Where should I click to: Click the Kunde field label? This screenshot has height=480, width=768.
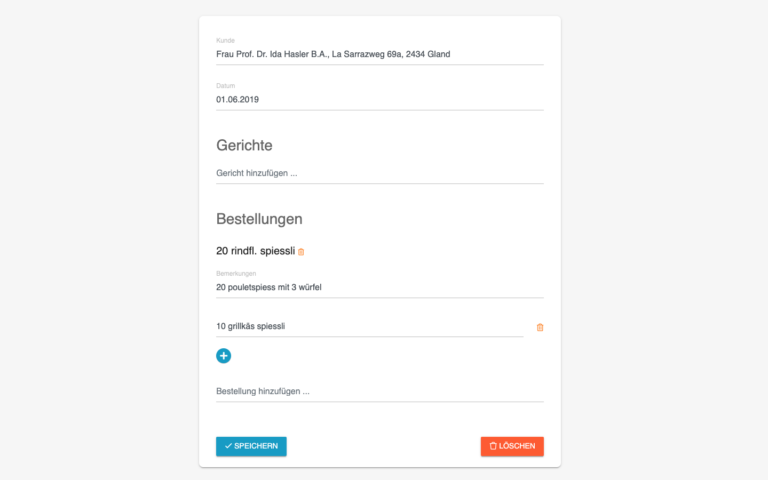(x=225, y=41)
